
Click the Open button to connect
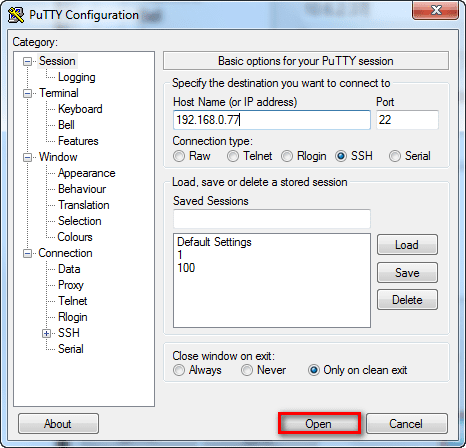tap(319, 424)
